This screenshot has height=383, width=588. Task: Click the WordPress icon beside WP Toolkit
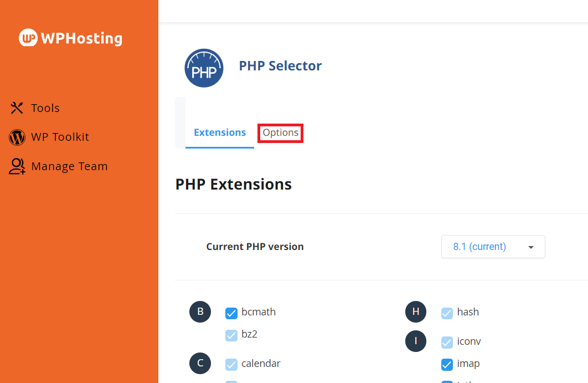[17, 137]
